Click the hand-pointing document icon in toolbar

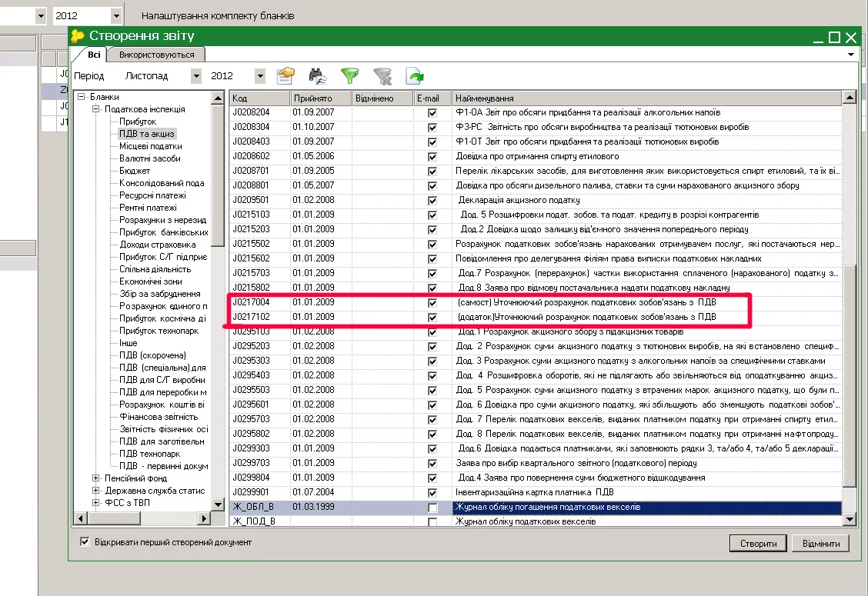pos(286,75)
